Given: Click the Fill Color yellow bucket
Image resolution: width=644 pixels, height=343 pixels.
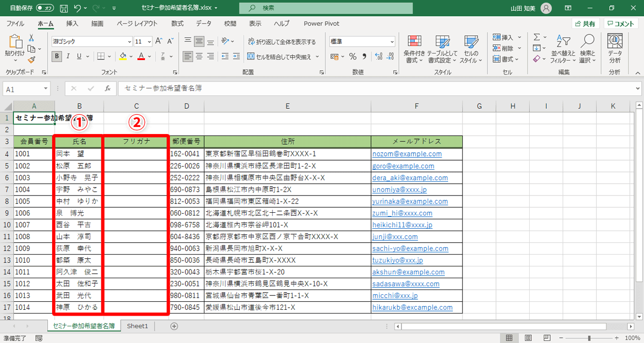Looking at the screenshot, I should 122,56.
